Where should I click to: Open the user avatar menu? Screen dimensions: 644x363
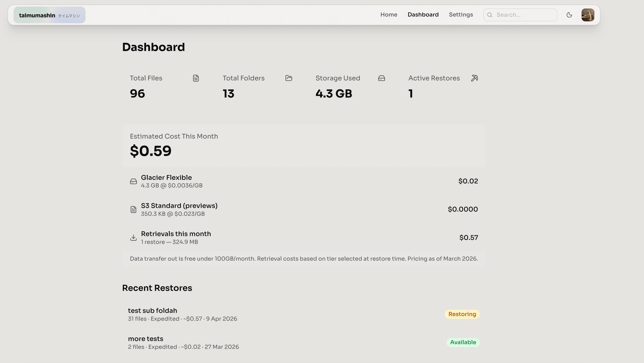588,15
